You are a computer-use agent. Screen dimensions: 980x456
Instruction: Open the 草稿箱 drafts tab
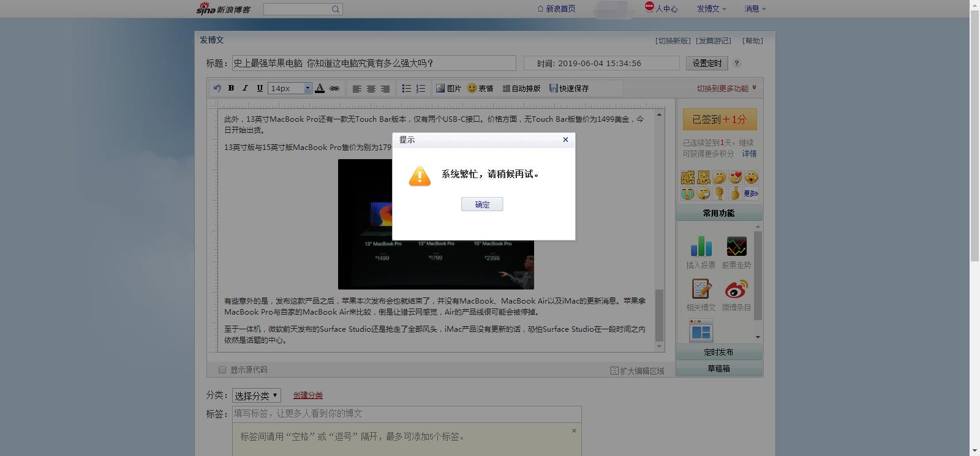point(719,368)
